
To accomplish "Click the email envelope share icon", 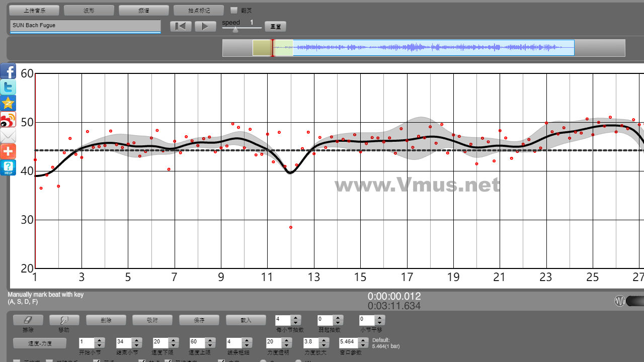I will 8,136.
